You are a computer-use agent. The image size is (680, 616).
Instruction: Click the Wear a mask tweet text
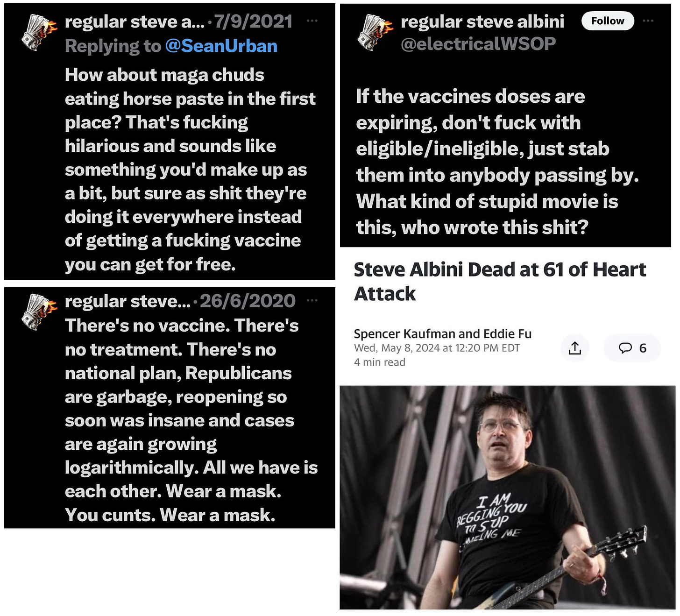tap(191, 420)
